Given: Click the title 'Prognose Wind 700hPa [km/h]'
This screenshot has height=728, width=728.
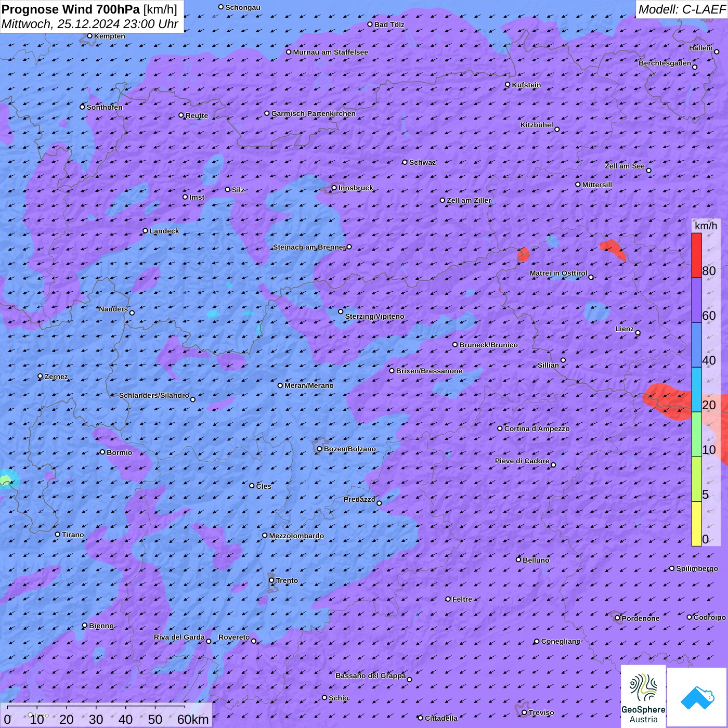Looking at the screenshot, I should coord(89,9).
